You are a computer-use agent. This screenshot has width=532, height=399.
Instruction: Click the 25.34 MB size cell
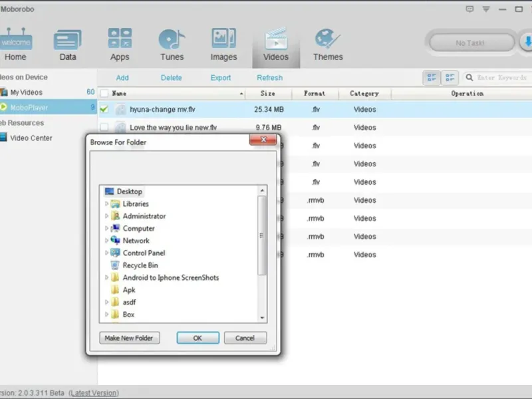(269, 109)
